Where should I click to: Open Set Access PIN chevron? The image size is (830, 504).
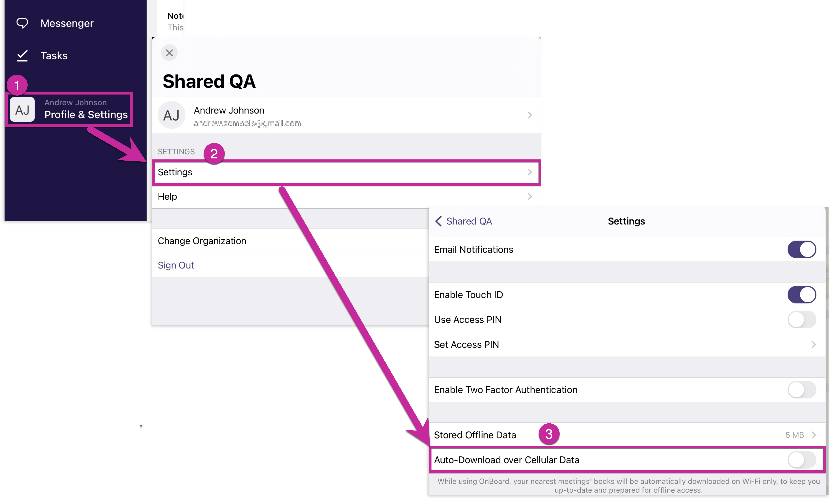point(813,345)
